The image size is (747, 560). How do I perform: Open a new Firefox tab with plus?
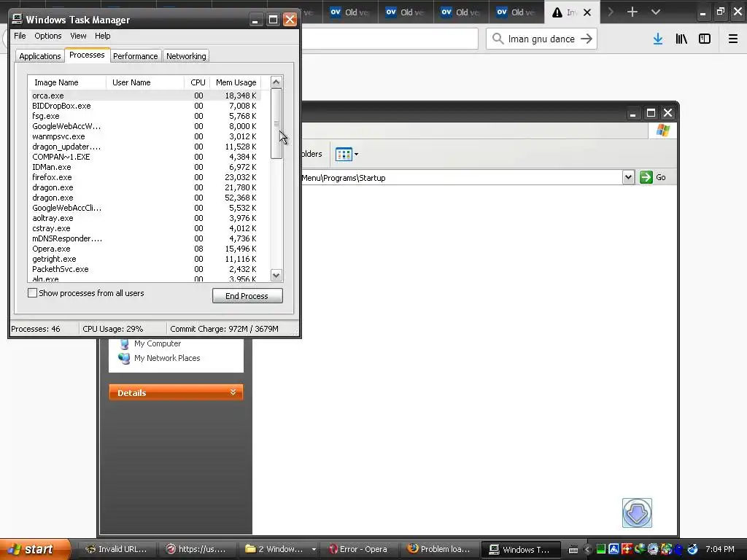point(632,12)
